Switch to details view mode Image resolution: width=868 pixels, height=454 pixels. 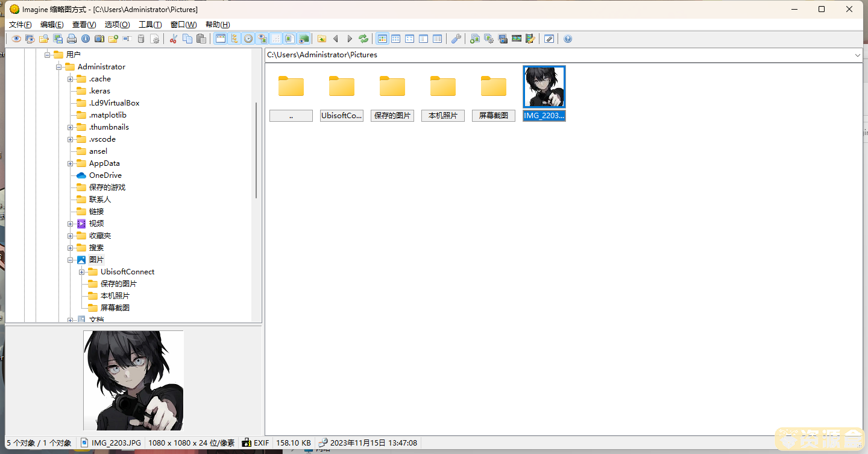(x=438, y=39)
